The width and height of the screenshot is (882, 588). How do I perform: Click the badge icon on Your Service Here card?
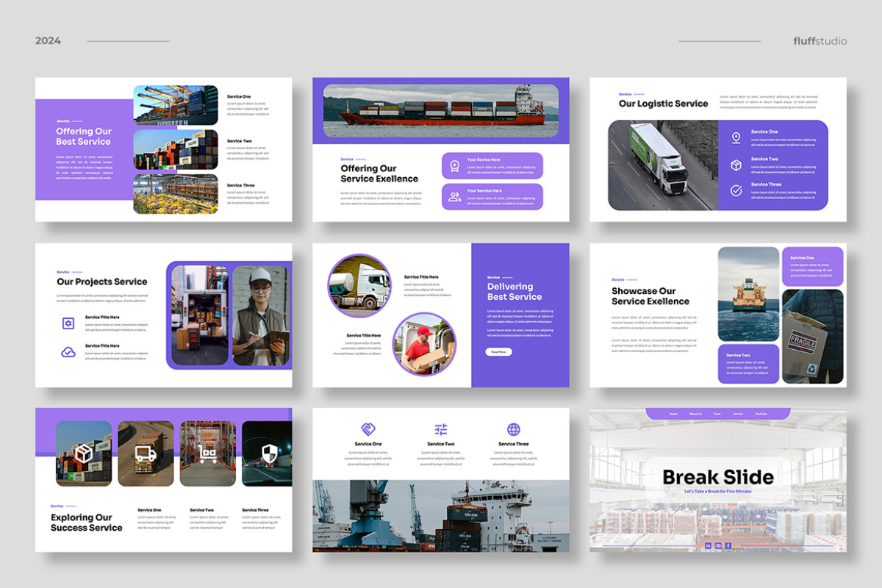pos(455,166)
